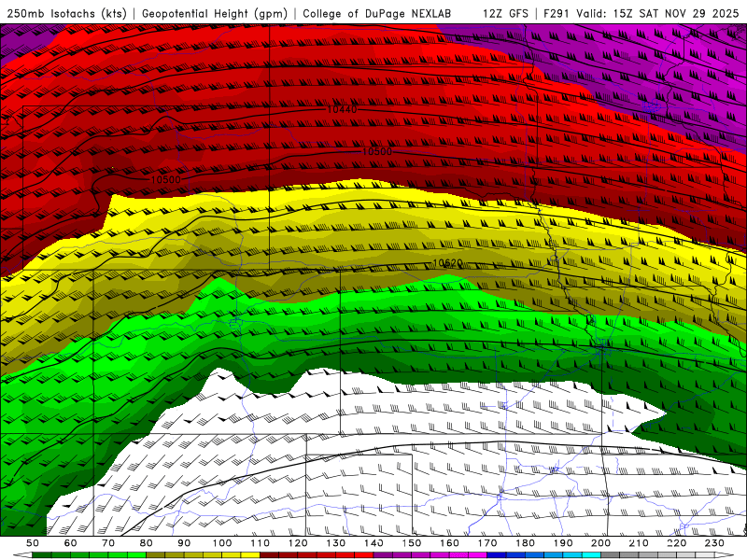Click the 10440 height contour label
This screenshot has height=560, width=747.
click(342, 110)
